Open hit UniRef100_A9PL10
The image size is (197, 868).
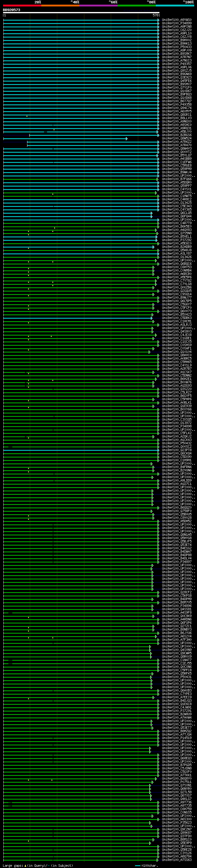point(177,33)
